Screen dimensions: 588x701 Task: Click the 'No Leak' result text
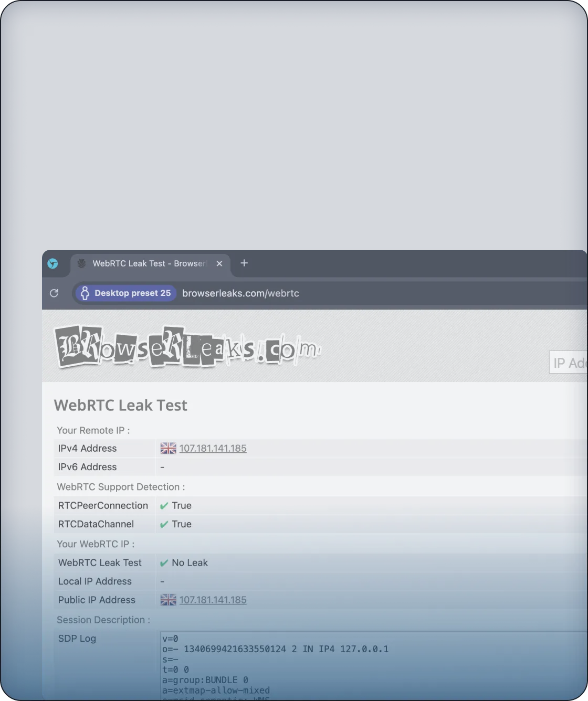click(190, 562)
